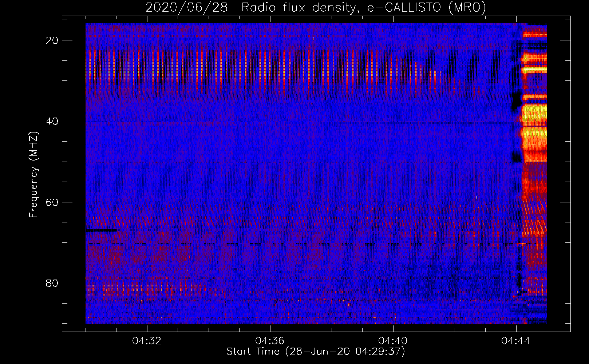Screen dimensions: 589x364
Task: Click the 'Start Time (28-Jun-20 04:29:37)' label
Action: point(316,352)
